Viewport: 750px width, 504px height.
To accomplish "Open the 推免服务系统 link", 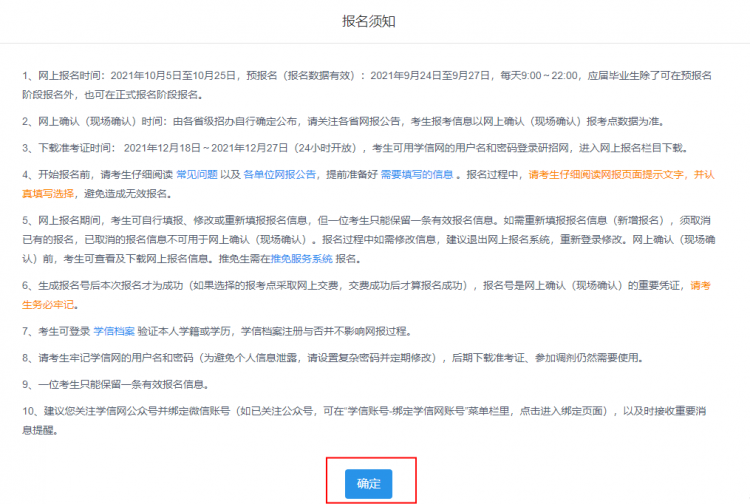I will tap(301, 259).
